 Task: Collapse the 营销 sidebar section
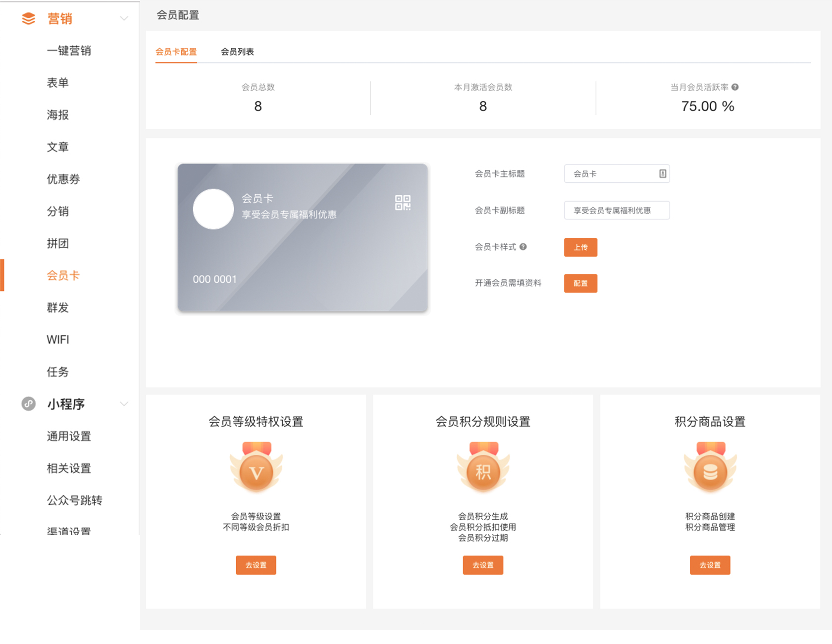pos(124,19)
